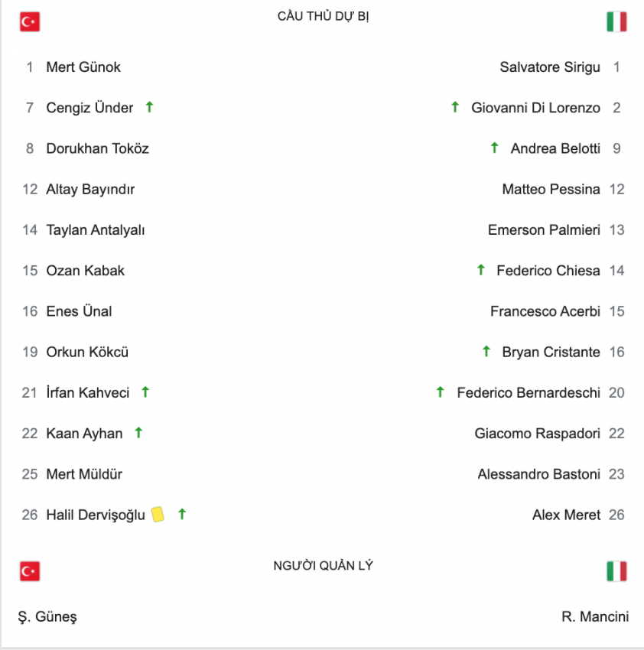Click substitution arrow beside Federico Bernardeschi
The height and width of the screenshot is (650, 644).
click(x=441, y=392)
